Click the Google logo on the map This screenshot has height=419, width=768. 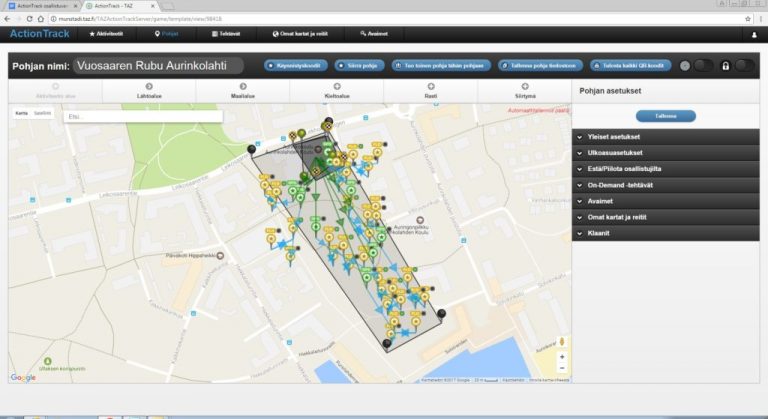pyautogui.click(x=23, y=377)
